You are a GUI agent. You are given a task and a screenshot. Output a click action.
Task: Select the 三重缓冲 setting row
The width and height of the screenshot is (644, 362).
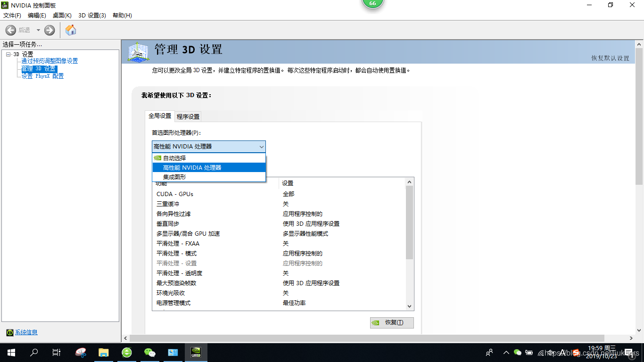pyautogui.click(x=278, y=204)
